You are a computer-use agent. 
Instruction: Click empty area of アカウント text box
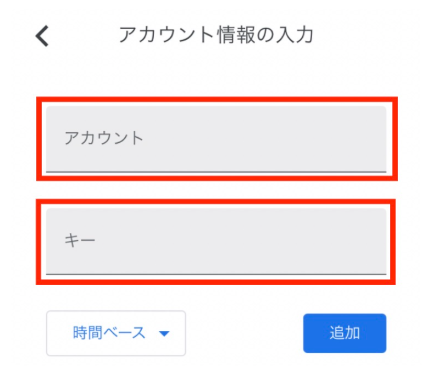pos(267,139)
